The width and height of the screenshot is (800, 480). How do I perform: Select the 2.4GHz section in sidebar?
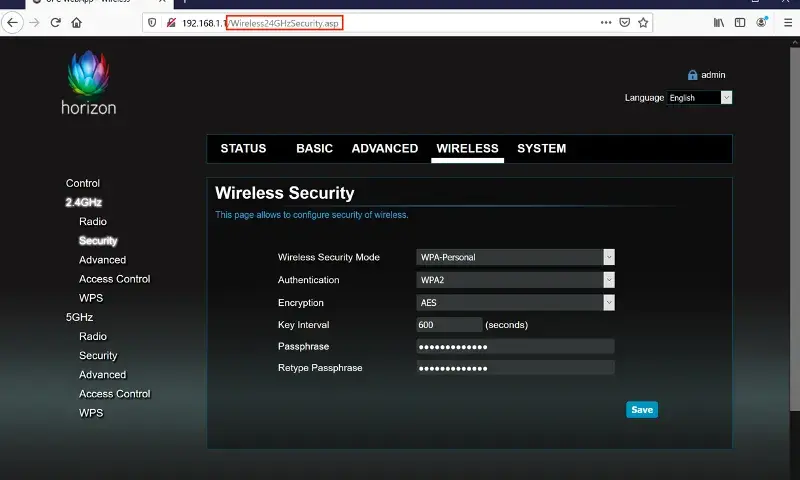click(84, 203)
